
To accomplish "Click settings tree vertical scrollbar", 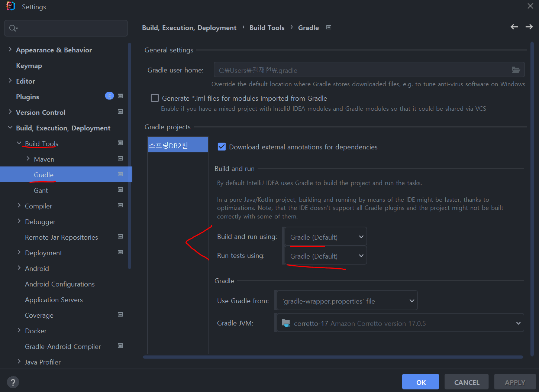I will pyautogui.click(x=129, y=156).
